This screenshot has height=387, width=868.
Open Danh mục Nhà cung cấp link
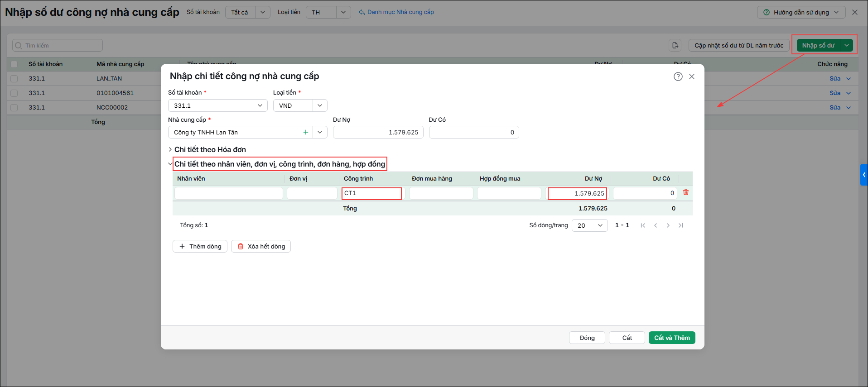[x=396, y=12]
